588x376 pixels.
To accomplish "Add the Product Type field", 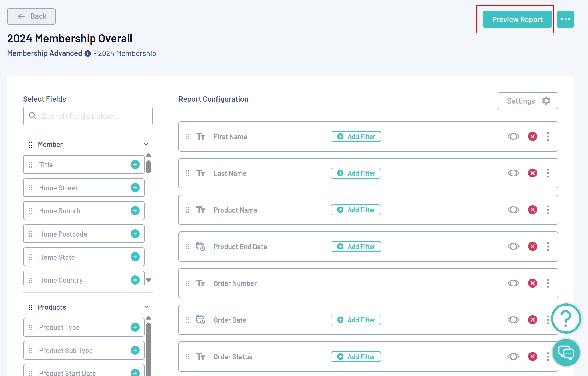I will [135, 327].
